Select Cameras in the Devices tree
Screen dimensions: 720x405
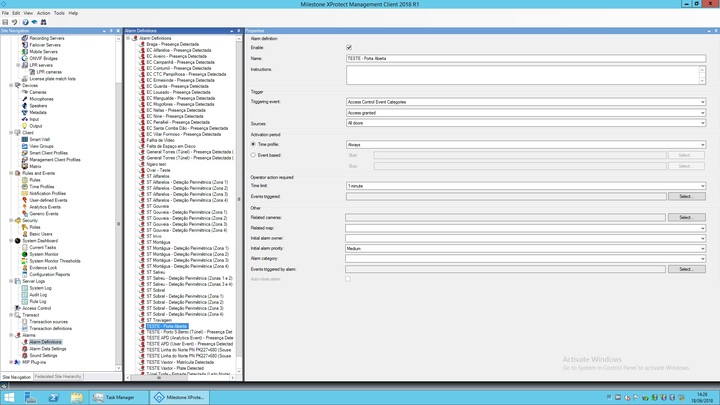38,92
